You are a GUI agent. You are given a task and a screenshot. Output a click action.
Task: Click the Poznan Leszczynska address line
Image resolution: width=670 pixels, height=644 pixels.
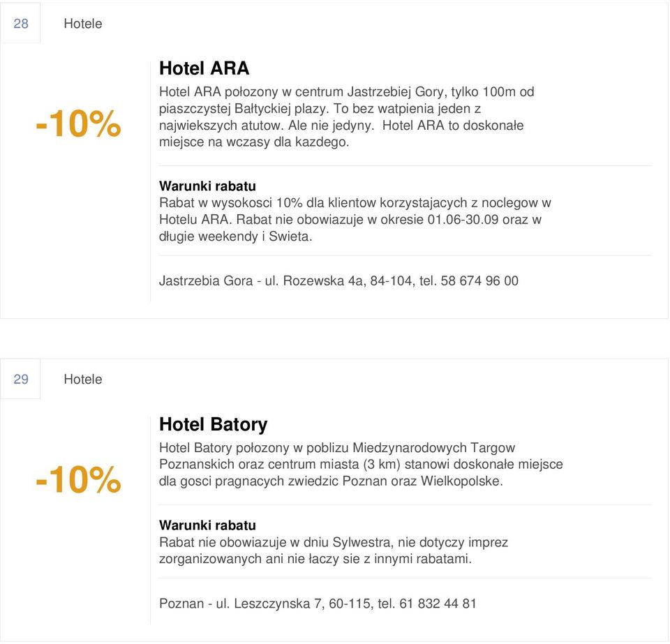pos(318,604)
